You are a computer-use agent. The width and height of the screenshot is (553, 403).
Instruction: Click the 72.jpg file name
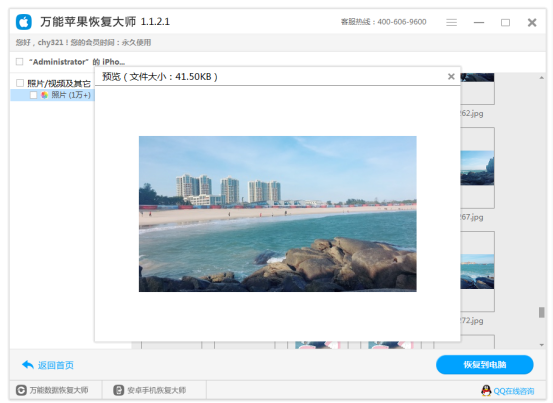(x=472, y=320)
